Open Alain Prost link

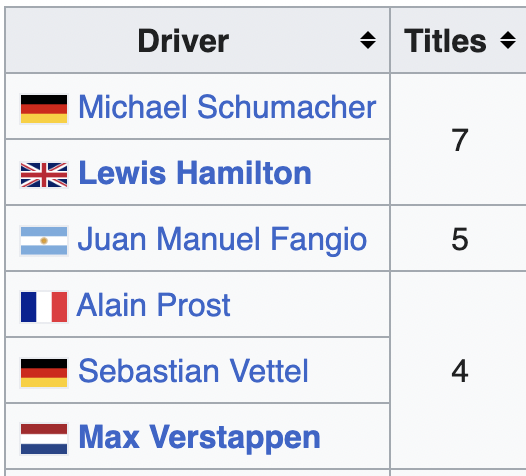coord(154,305)
